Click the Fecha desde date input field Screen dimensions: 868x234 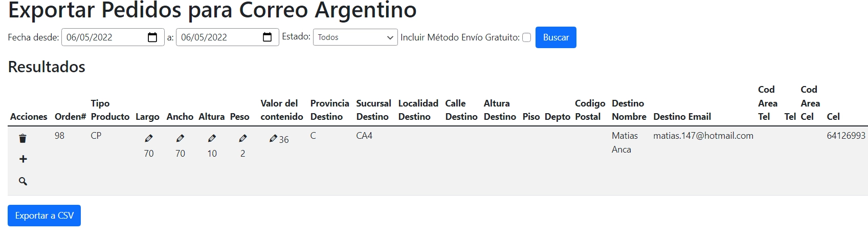(x=102, y=37)
